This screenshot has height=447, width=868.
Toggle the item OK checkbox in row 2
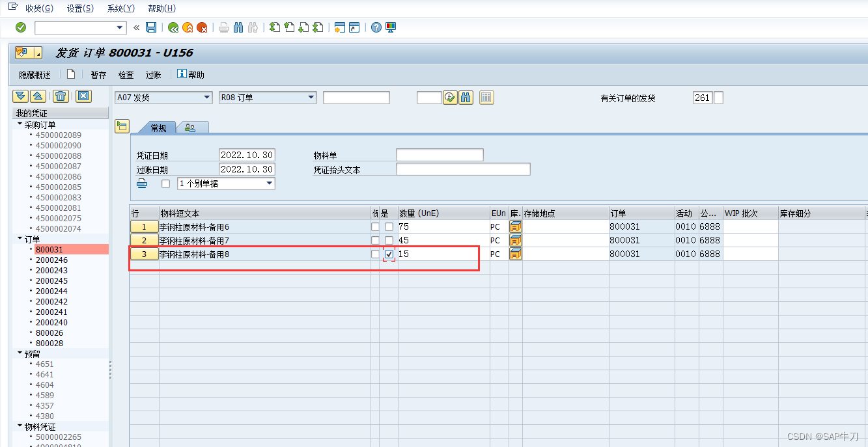pyautogui.click(x=389, y=241)
